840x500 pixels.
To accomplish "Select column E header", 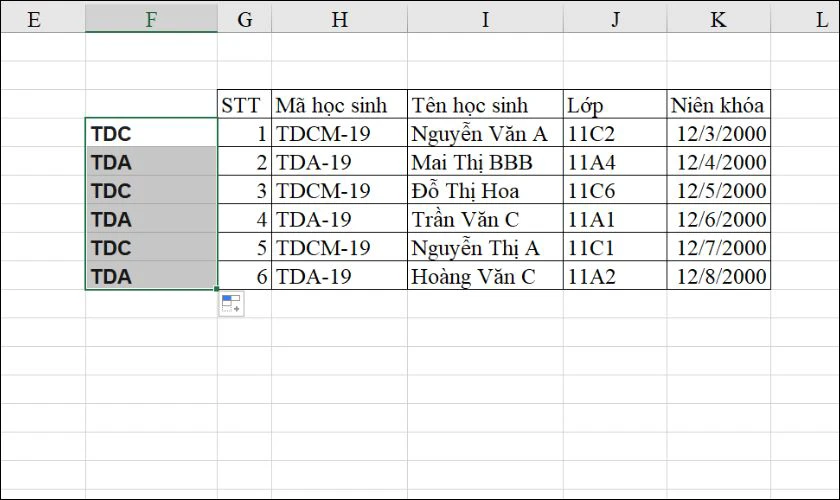I will (x=43, y=19).
